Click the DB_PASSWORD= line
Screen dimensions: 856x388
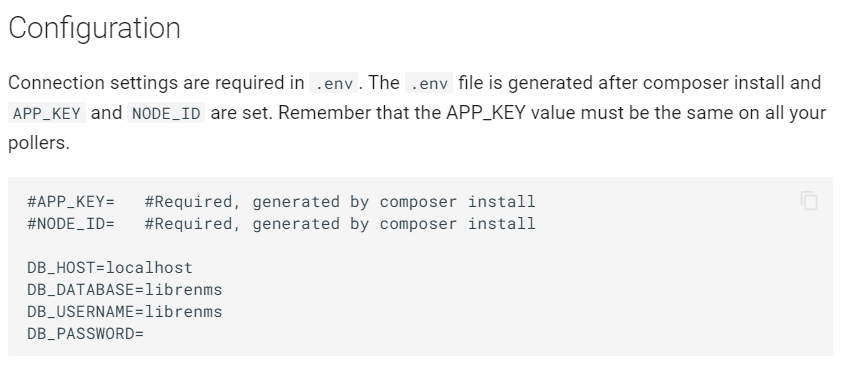click(x=85, y=333)
